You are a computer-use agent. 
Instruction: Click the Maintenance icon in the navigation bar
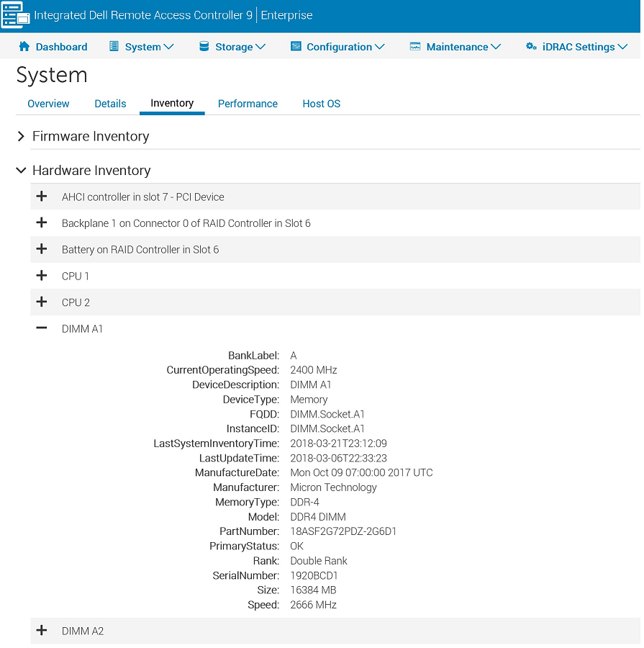pyautogui.click(x=414, y=46)
